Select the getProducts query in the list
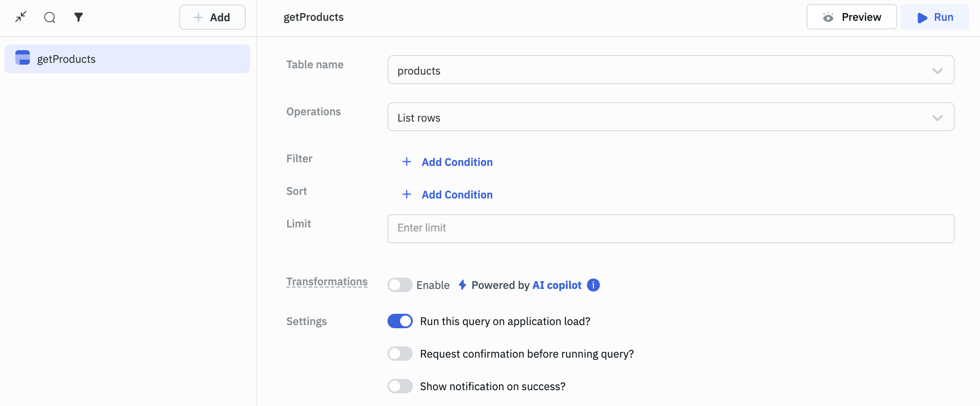The height and width of the screenshot is (406, 980). [x=127, y=59]
